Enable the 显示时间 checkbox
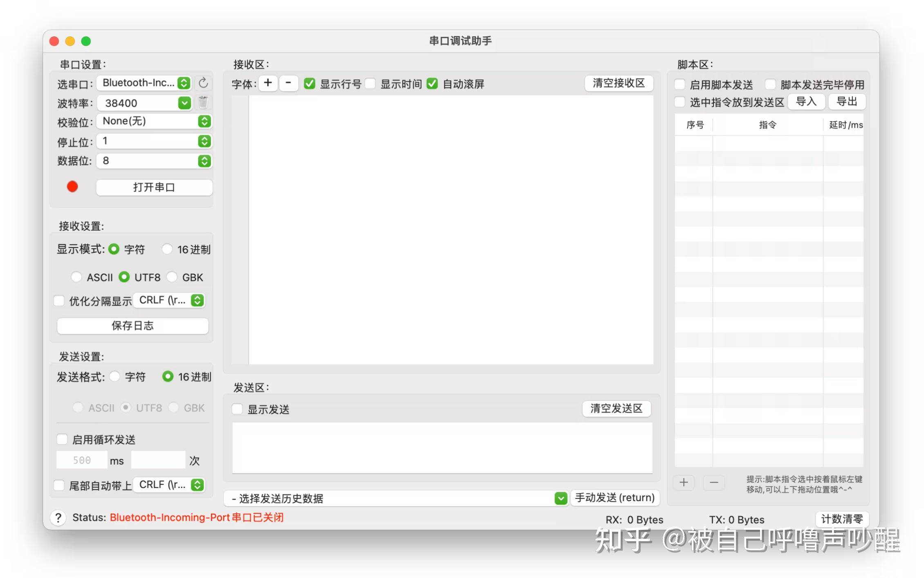Viewport: 924px width, 578px height. tap(370, 84)
